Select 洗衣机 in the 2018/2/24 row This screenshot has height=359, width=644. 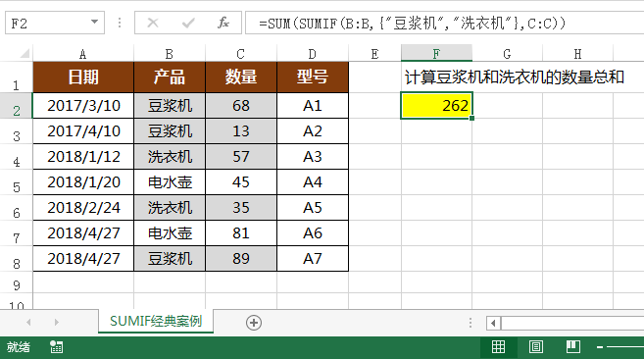[x=170, y=208]
